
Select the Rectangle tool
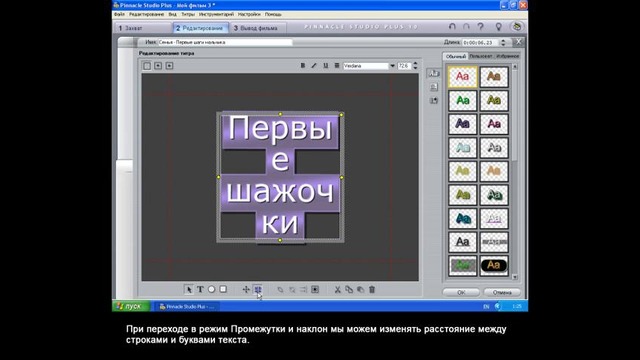[x=223, y=289]
